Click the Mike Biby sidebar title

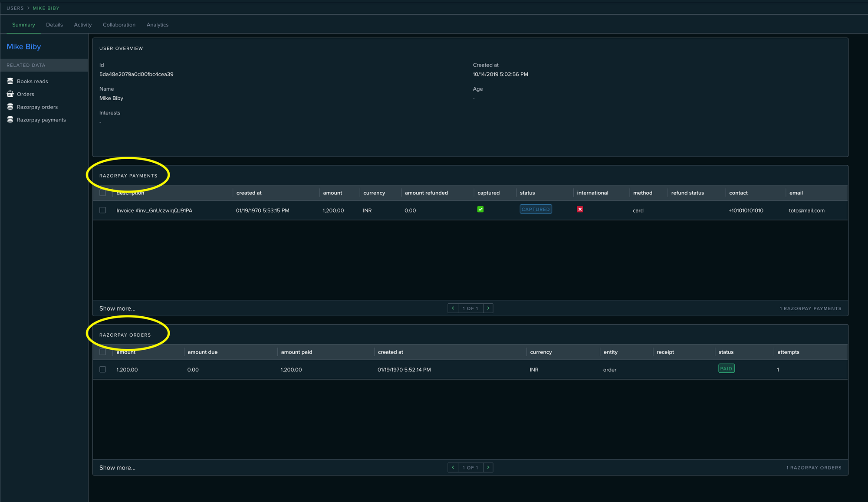[x=24, y=46]
